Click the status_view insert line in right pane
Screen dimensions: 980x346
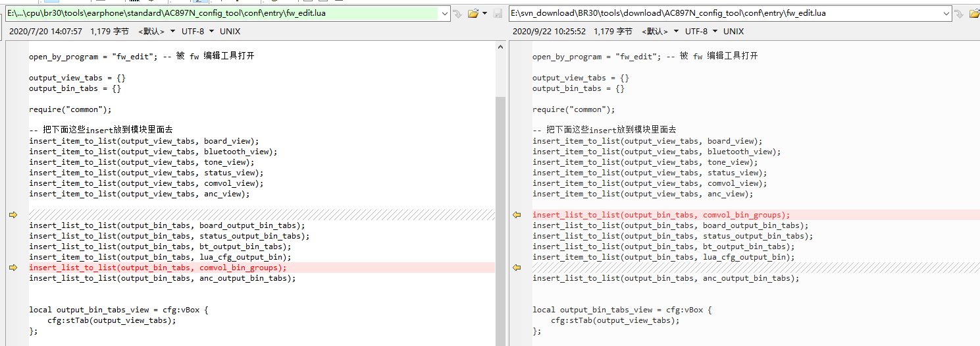click(x=650, y=173)
